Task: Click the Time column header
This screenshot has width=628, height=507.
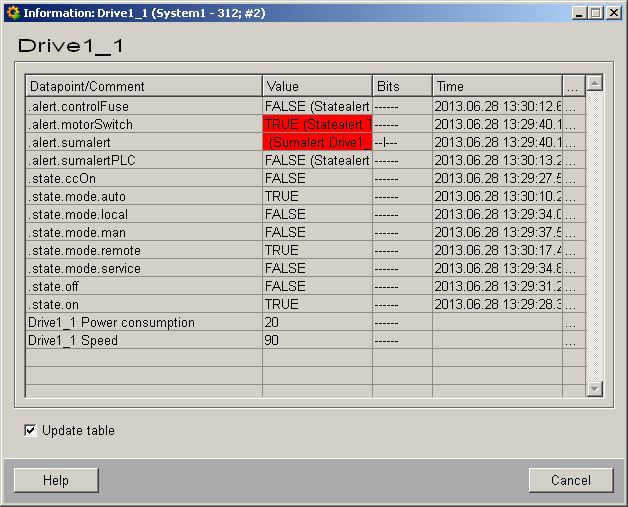Action: point(497,86)
